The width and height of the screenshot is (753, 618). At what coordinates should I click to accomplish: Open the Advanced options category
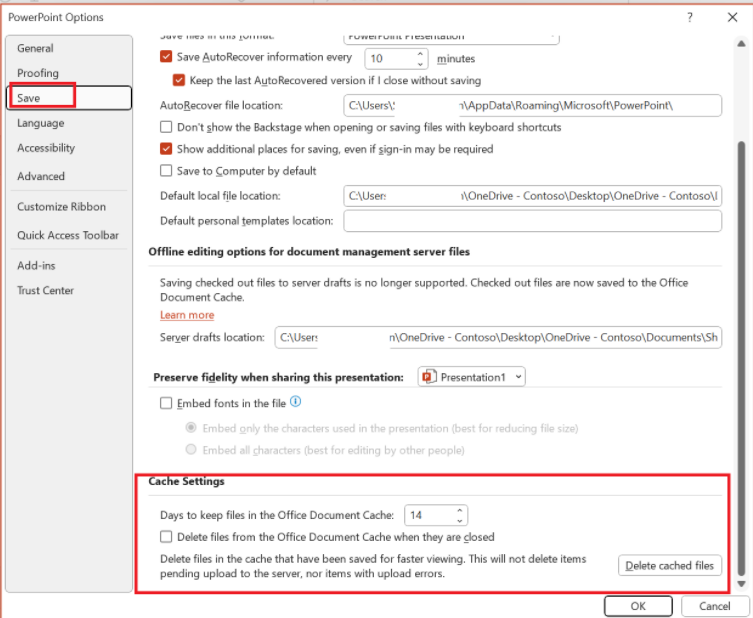[41, 176]
